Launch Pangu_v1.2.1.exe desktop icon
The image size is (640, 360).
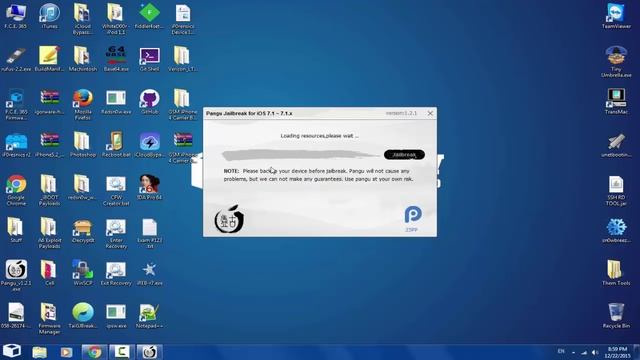[x=16, y=276]
